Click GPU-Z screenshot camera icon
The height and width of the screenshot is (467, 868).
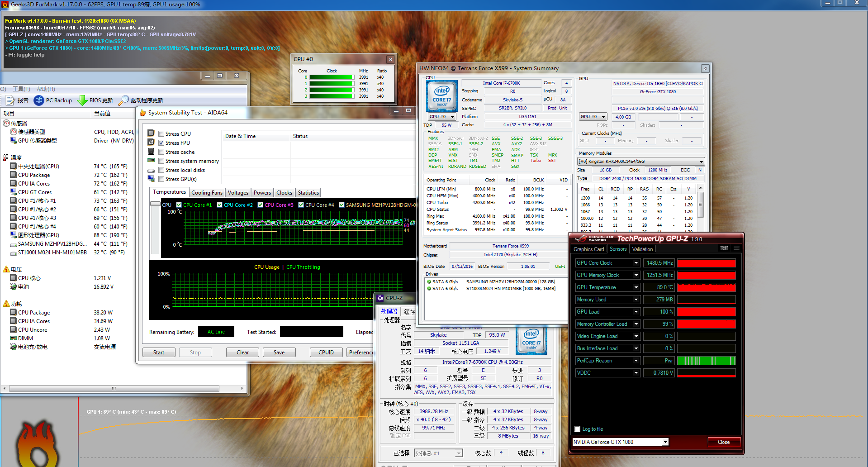tap(724, 248)
